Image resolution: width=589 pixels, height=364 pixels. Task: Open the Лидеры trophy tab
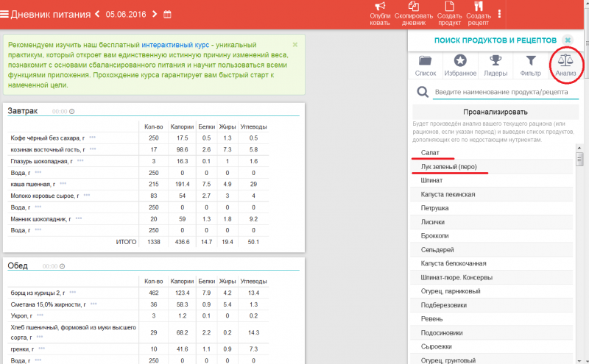pyautogui.click(x=495, y=65)
